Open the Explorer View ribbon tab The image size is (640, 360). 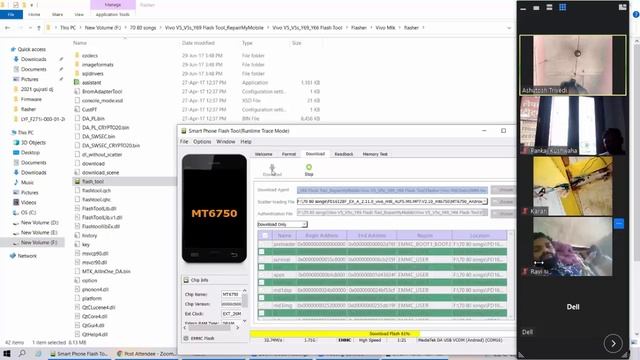pyautogui.click(x=79, y=14)
